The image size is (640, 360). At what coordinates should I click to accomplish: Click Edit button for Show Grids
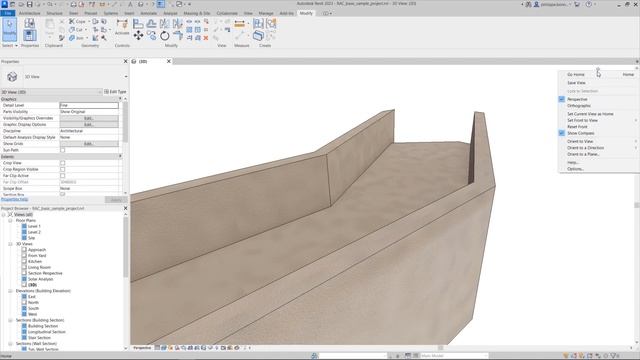(89, 144)
